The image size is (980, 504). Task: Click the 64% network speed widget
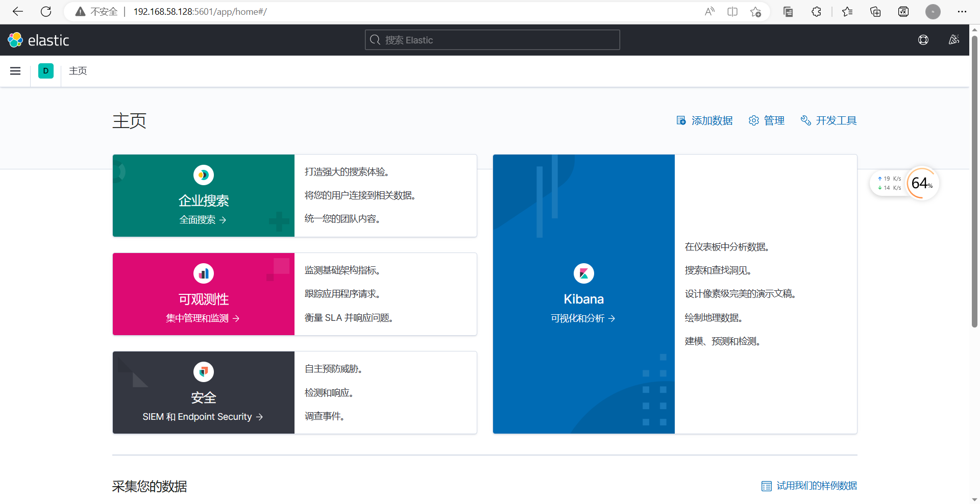pyautogui.click(x=905, y=183)
